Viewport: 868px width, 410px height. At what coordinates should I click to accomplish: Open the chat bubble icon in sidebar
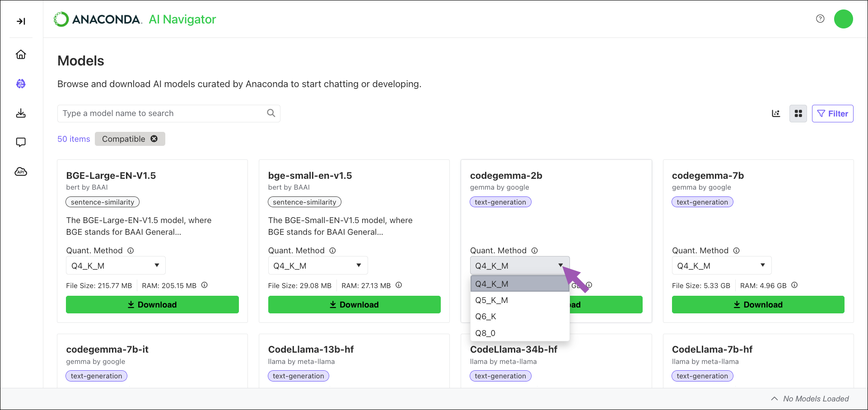[21, 142]
